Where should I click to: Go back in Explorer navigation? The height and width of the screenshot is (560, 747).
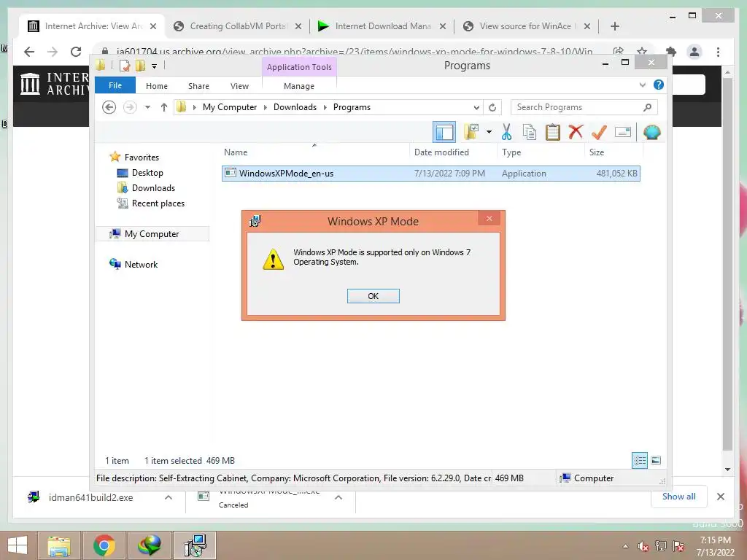pos(109,107)
